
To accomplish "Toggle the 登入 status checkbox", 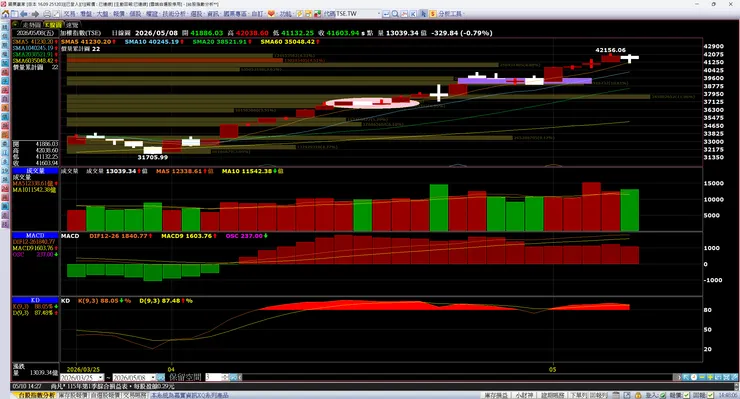I will tap(663, 395).
